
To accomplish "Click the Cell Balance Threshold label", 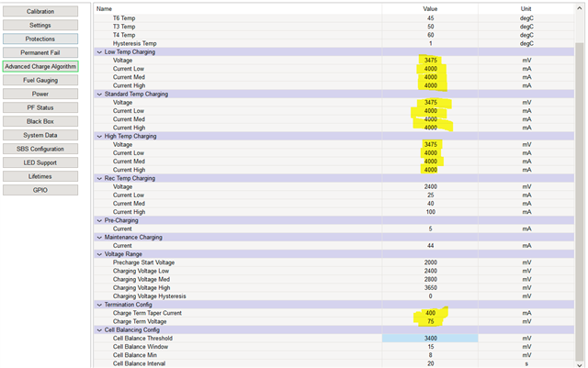I will (x=142, y=339).
